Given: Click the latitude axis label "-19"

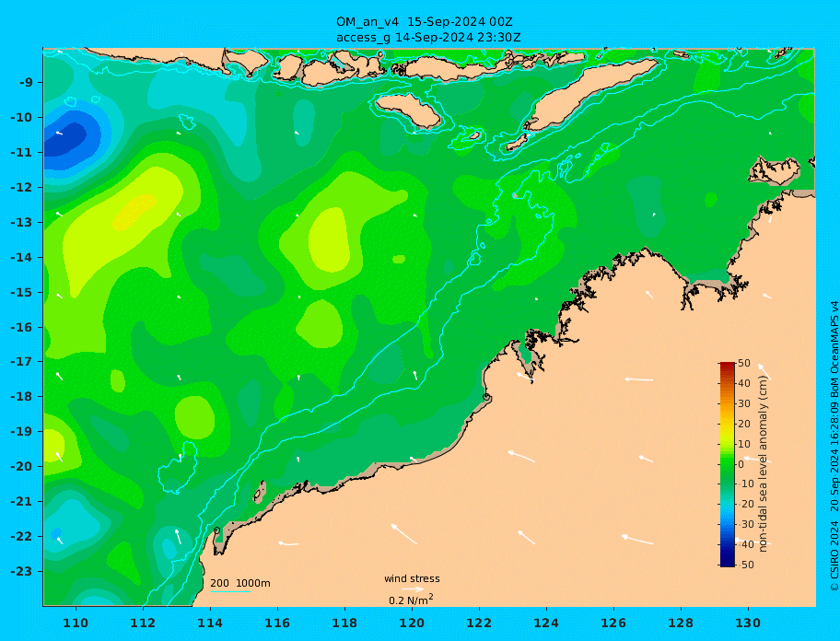Looking at the screenshot, I should click(21, 432).
